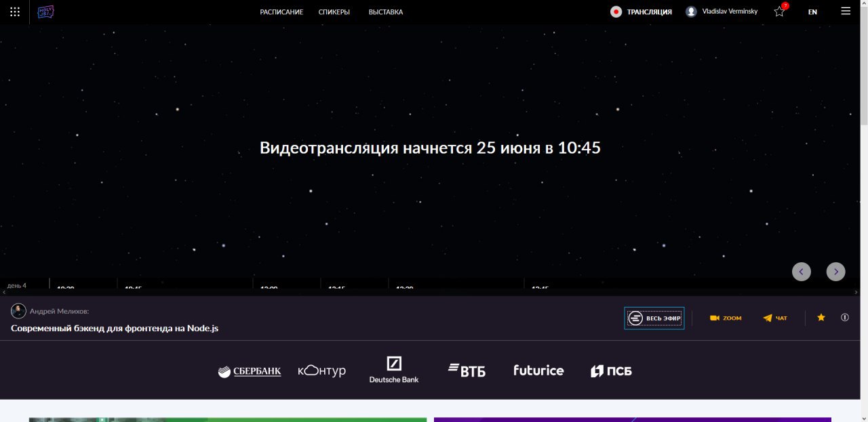This screenshot has width=868, height=422.
Task: Click the timeline scrollbar left arrow
Action: [x=3, y=292]
